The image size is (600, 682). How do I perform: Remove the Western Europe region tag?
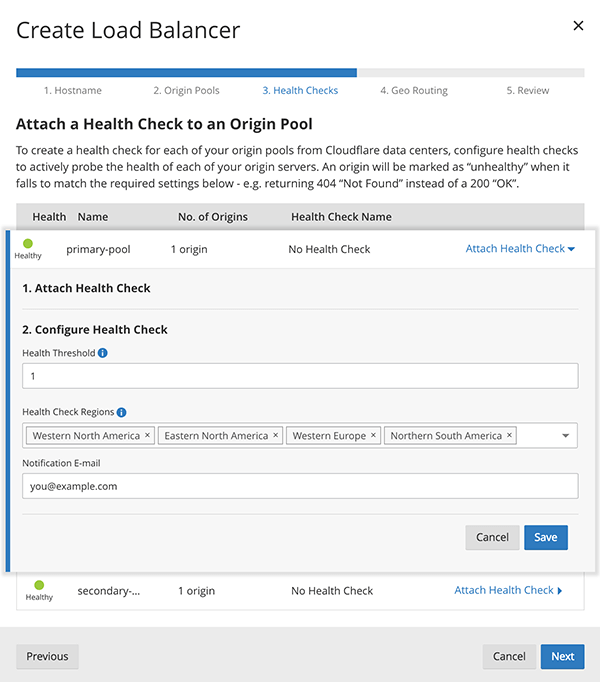374,436
